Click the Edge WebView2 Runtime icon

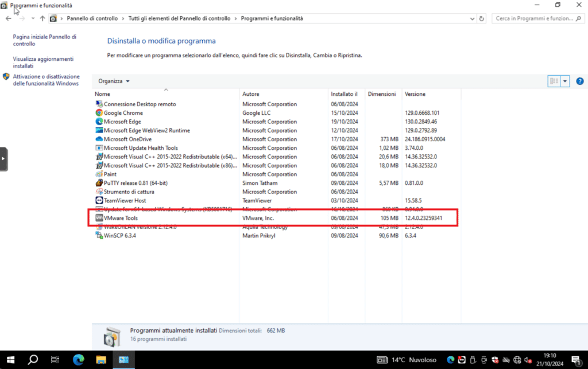point(99,130)
